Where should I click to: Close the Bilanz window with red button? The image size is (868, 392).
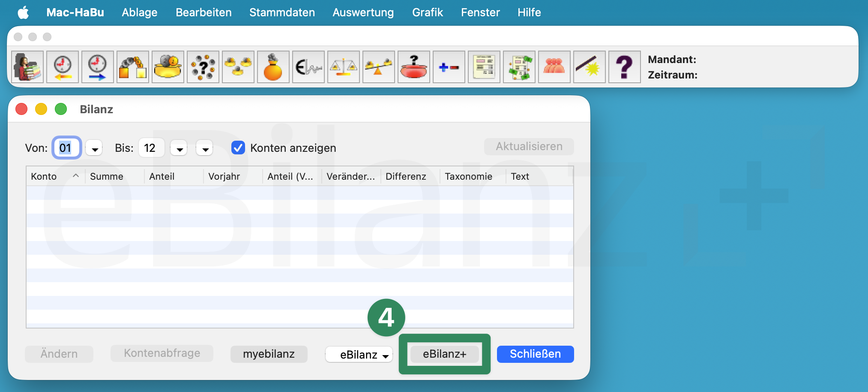tap(21, 109)
